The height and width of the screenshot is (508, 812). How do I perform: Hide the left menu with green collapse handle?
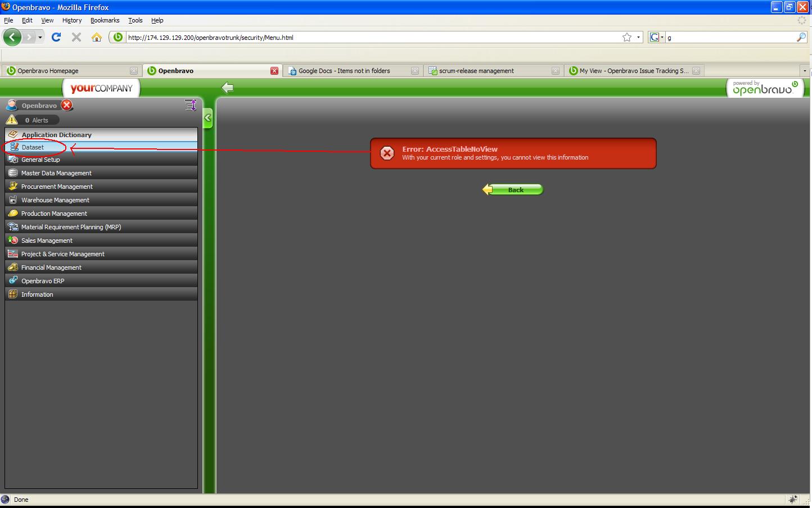[207, 118]
